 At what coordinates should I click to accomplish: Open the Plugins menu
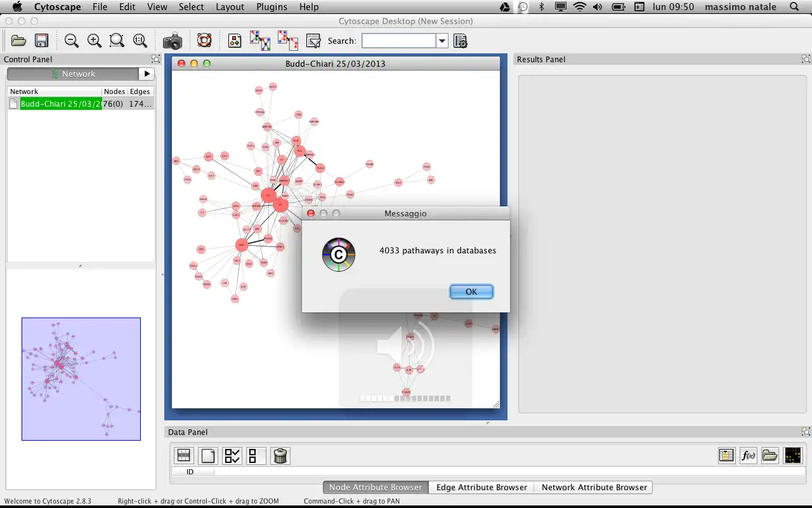(x=272, y=7)
